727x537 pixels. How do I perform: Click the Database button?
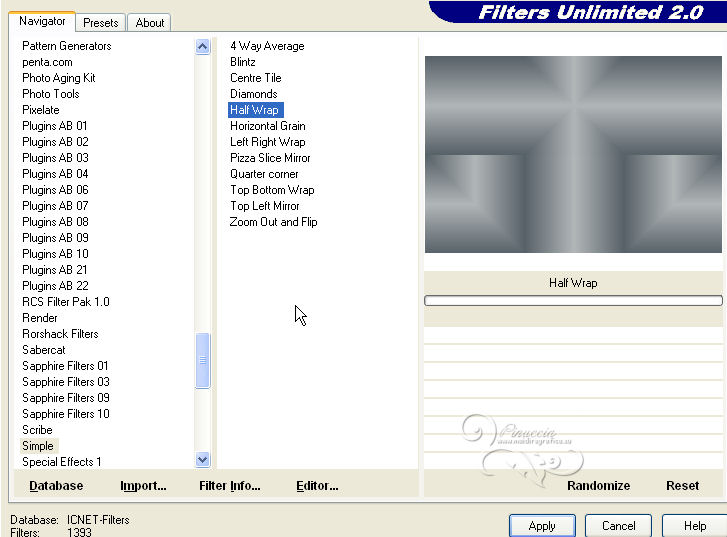click(56, 486)
